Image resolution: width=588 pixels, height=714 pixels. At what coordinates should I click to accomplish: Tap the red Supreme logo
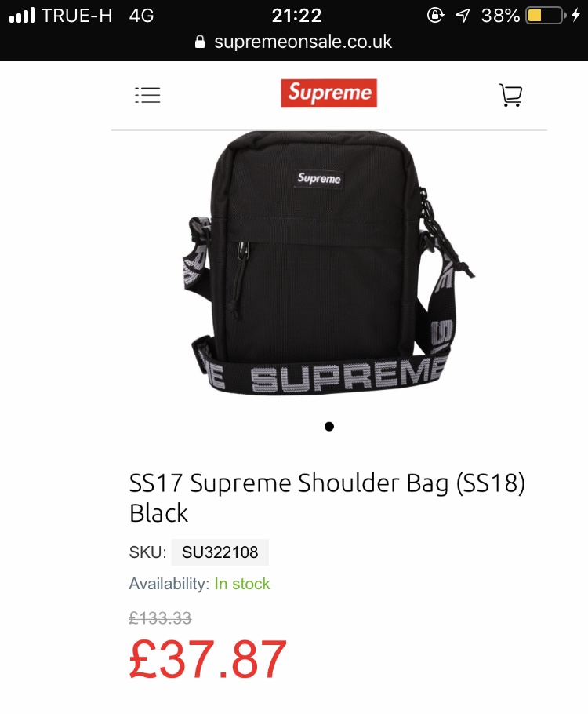coord(328,93)
